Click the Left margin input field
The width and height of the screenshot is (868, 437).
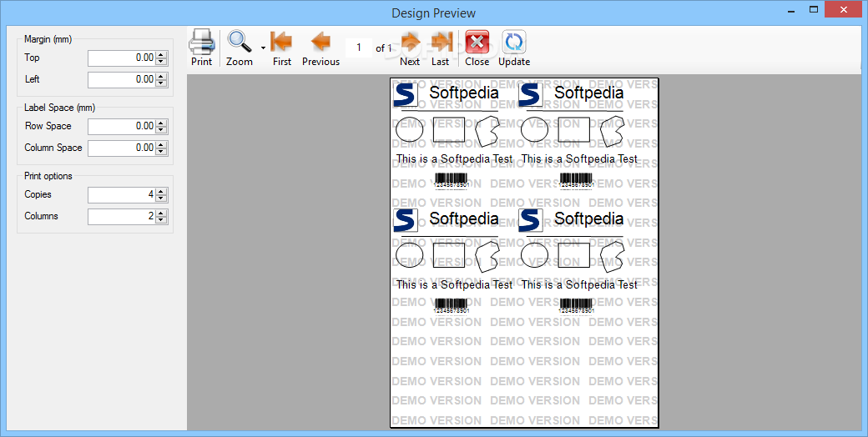click(x=122, y=79)
